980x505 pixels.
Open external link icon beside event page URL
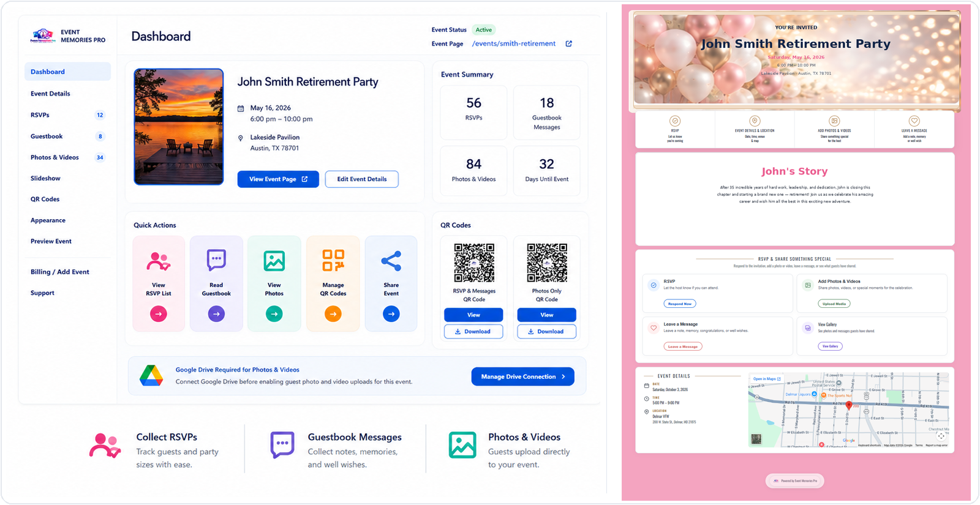568,43
